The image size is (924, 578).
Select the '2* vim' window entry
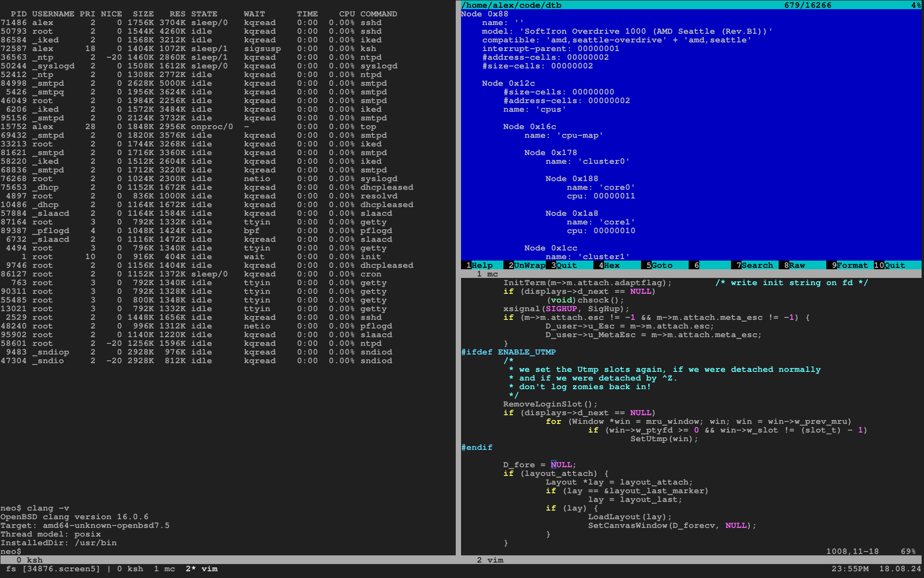tap(202, 569)
